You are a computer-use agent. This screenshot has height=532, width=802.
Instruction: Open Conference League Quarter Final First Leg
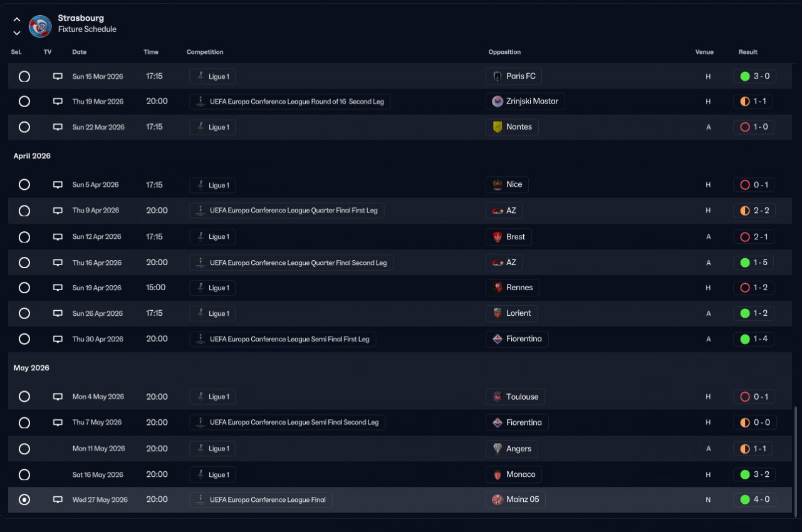coord(287,211)
